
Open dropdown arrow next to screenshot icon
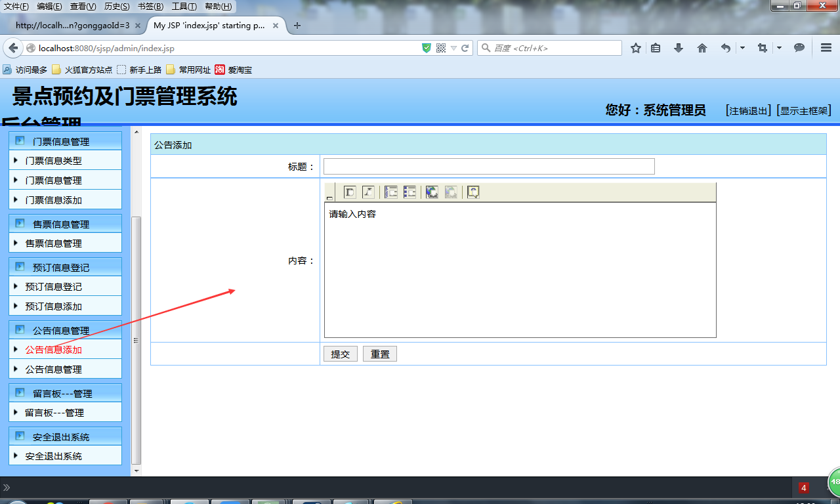(x=779, y=48)
